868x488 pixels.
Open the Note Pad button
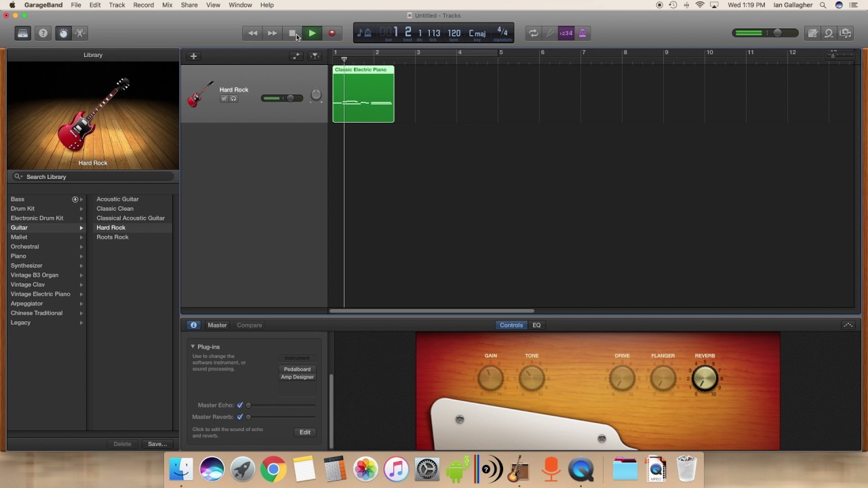812,33
